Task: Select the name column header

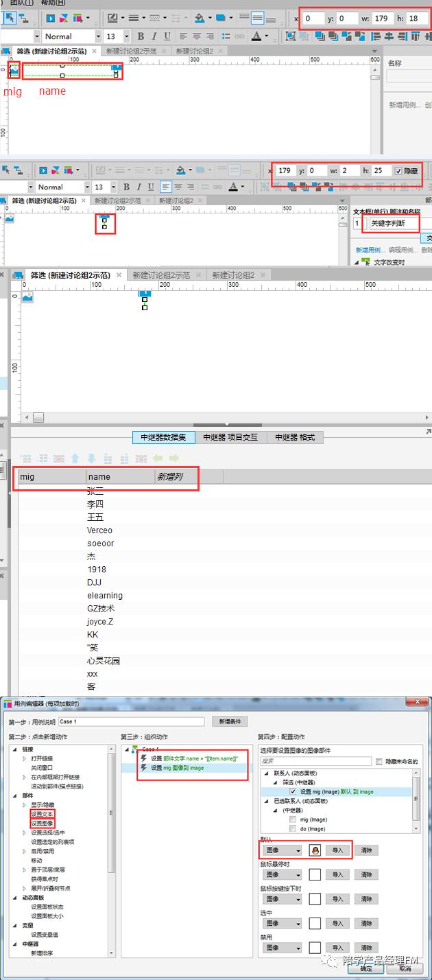Action: point(121,476)
